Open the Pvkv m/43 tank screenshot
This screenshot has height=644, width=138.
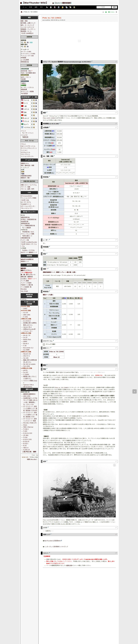tap(79, 87)
